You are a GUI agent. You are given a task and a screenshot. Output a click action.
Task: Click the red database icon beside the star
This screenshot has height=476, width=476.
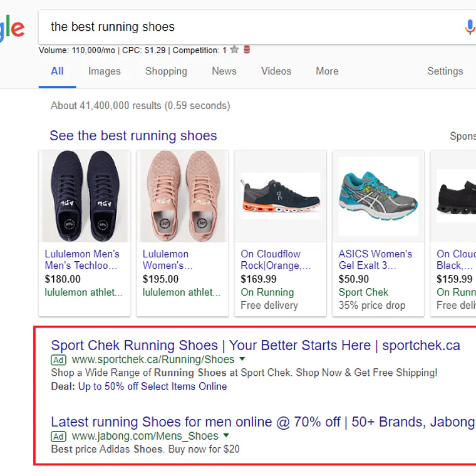[x=247, y=49]
